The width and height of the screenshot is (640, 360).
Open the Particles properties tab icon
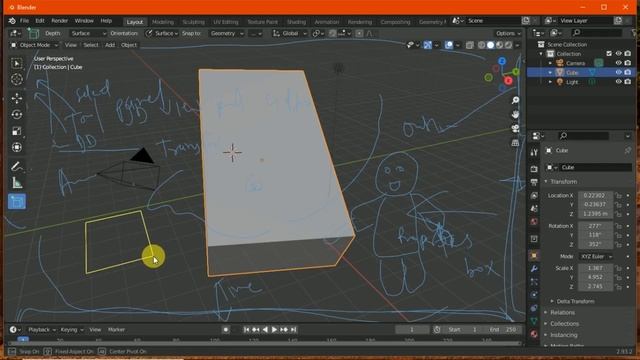(534, 282)
